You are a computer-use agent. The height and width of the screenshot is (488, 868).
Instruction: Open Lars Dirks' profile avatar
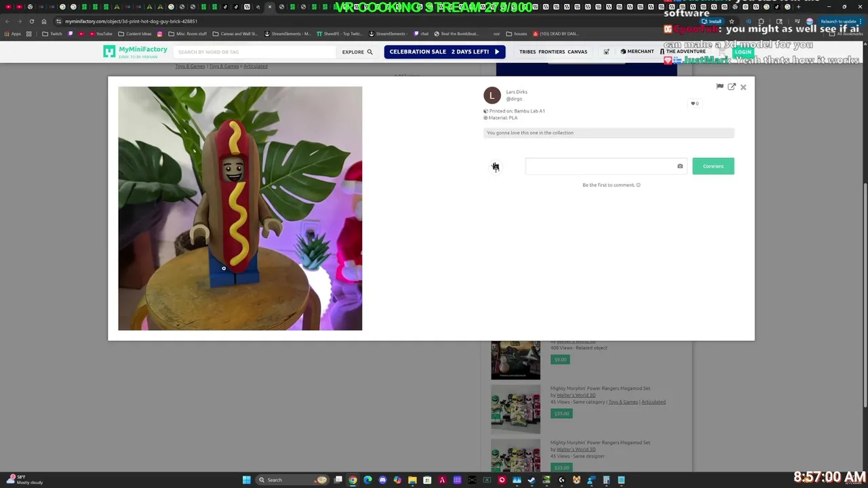(492, 96)
